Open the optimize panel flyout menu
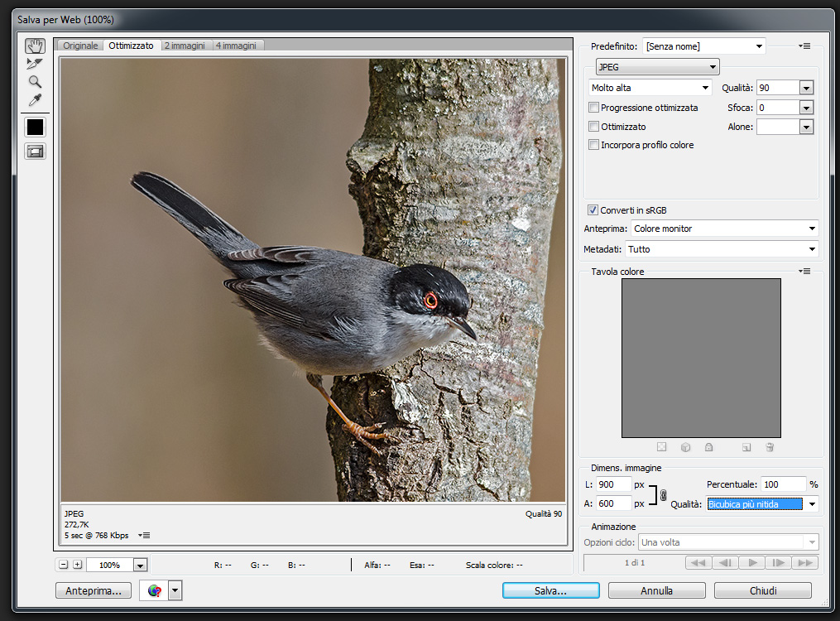 [804, 46]
